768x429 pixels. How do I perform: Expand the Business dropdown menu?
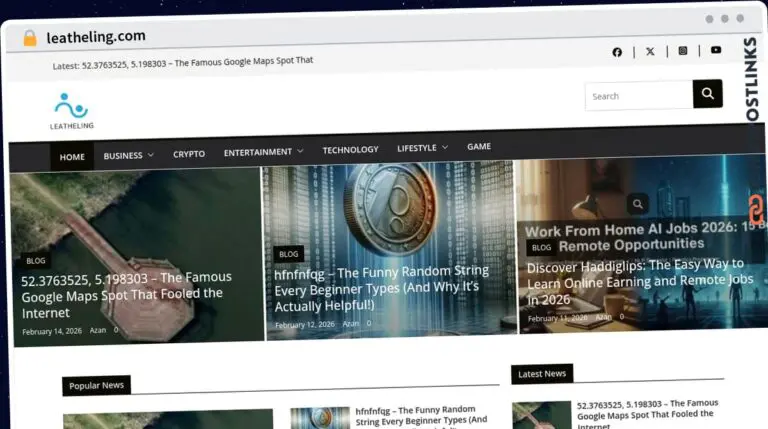129,156
